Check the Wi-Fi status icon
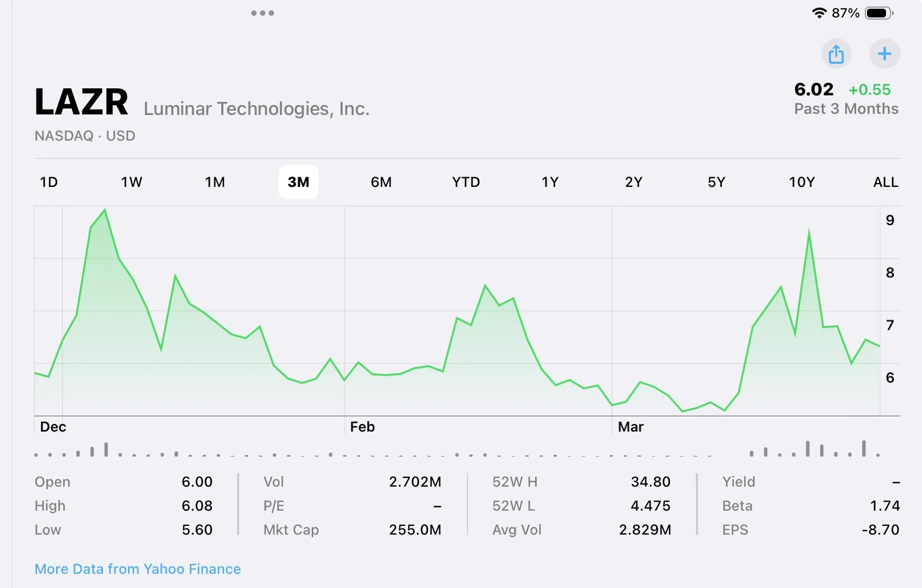Screen dimensions: 922x588 (819, 13)
